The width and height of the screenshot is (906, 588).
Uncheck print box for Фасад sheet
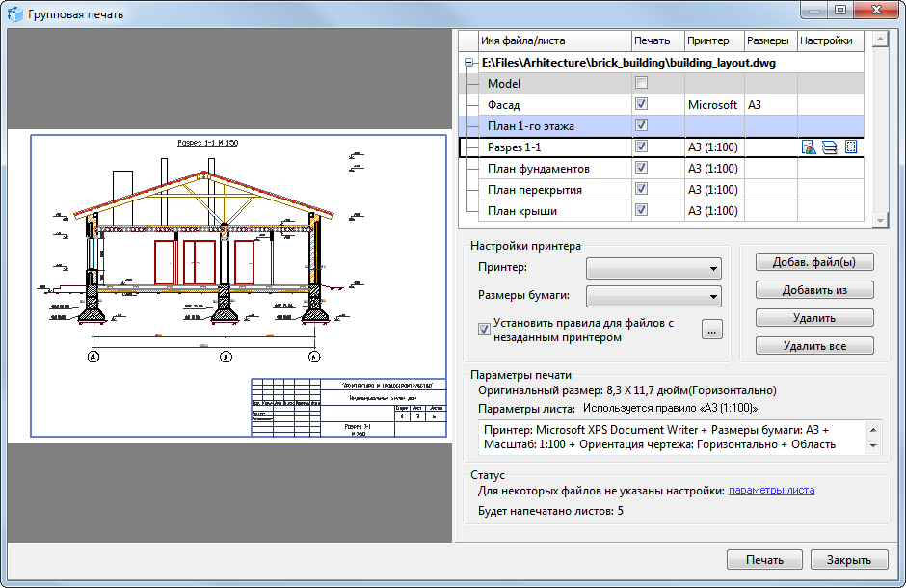click(x=641, y=105)
